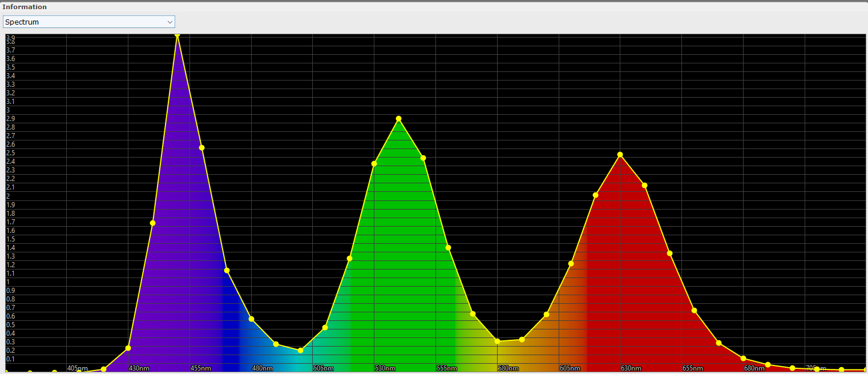868x374 pixels.
Task: Click the 530nm axis label
Action: tap(385, 368)
